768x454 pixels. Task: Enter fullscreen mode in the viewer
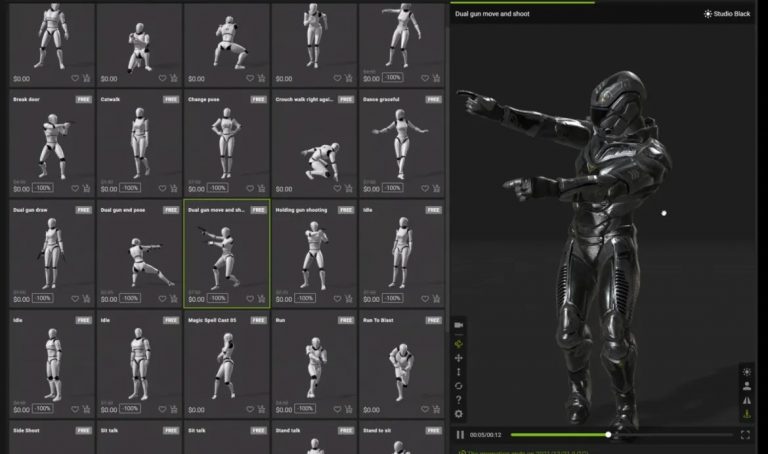tap(745, 435)
